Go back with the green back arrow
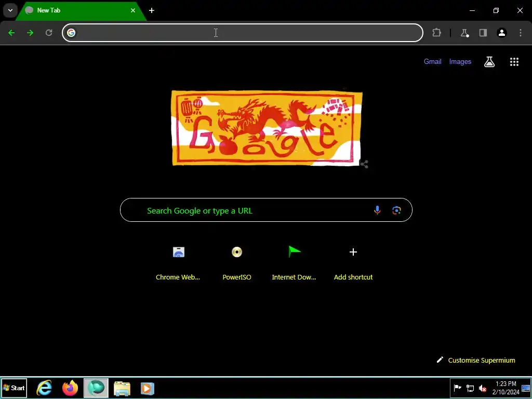532x399 pixels. pyautogui.click(x=11, y=33)
